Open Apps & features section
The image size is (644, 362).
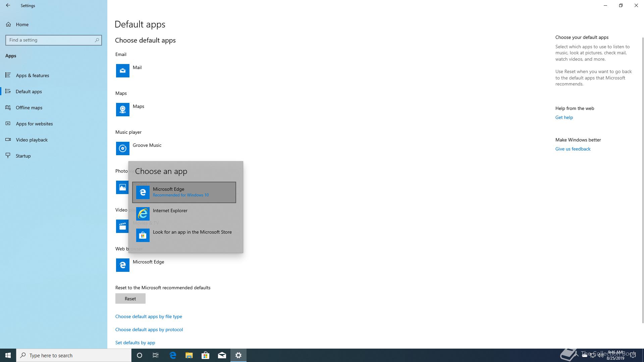pos(54,75)
